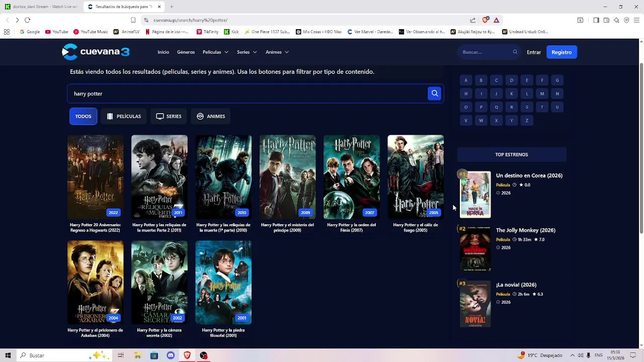Screen dimensions: 644x362
Task: Filter results by ANIMES
Action: (211, 116)
